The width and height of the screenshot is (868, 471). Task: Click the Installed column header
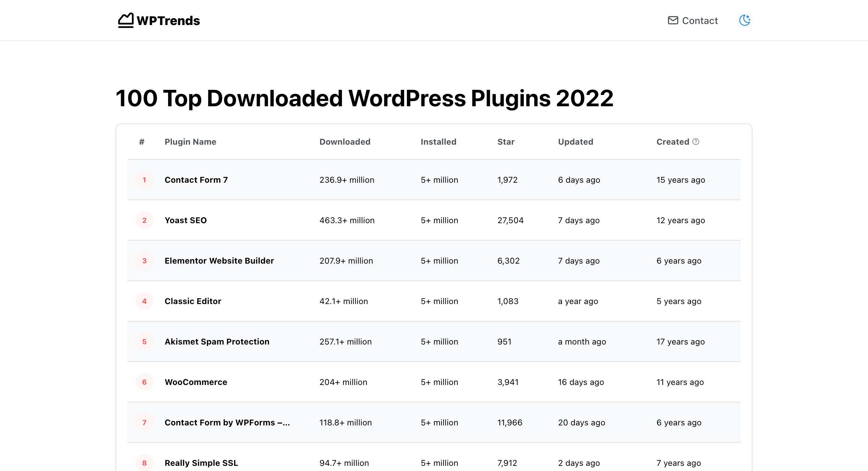coord(438,142)
